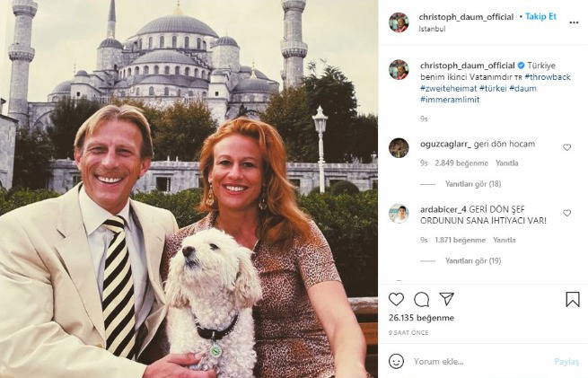The width and height of the screenshot is (588, 378).
Task: Reply to ardabicer_4 via Yanıtla
Action: tap(505, 240)
